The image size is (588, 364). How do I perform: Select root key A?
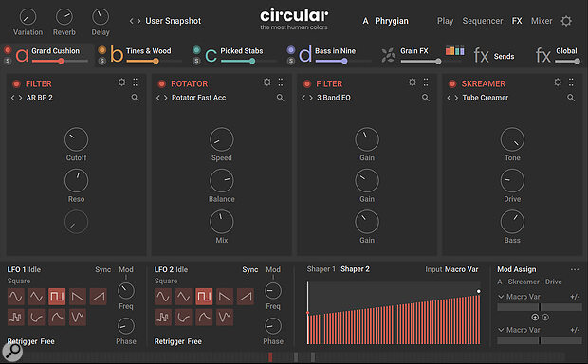[x=365, y=21]
